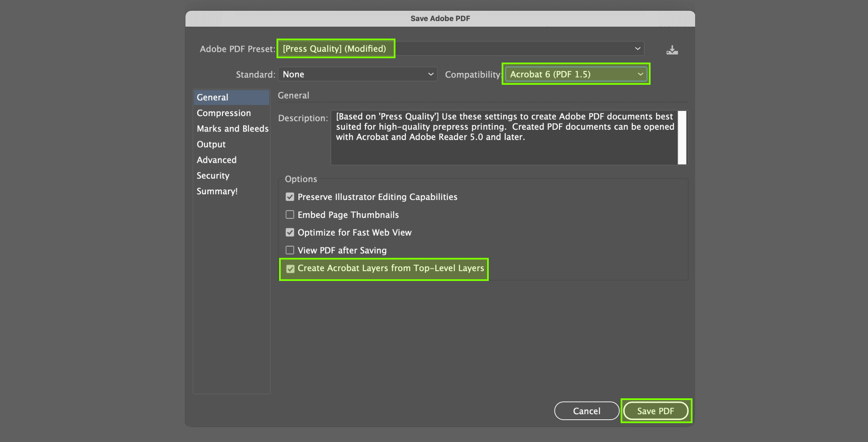This screenshot has height=442, width=868.
Task: Toggle Create Acrobat Layers from Top-Level Layers
Action: coord(290,269)
